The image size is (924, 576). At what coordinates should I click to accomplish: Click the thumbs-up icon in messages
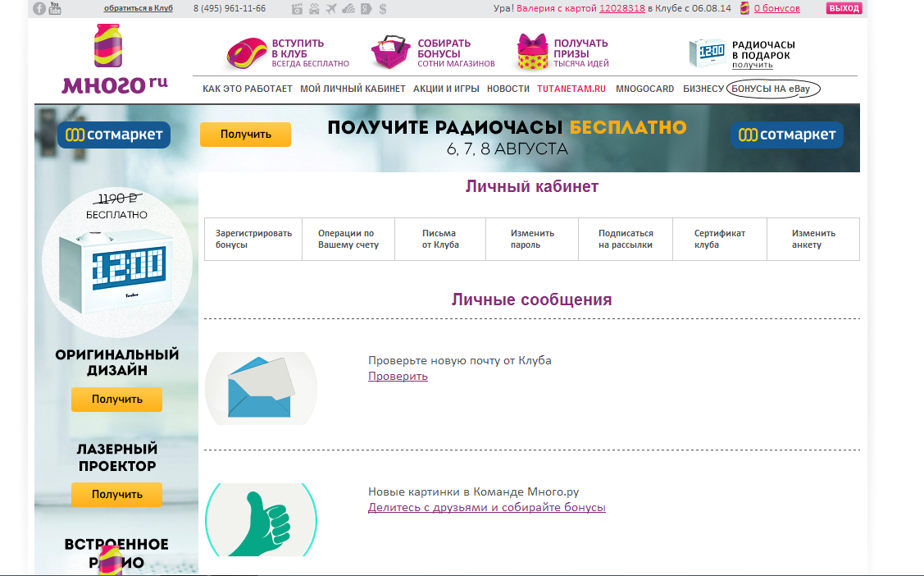coord(261,520)
